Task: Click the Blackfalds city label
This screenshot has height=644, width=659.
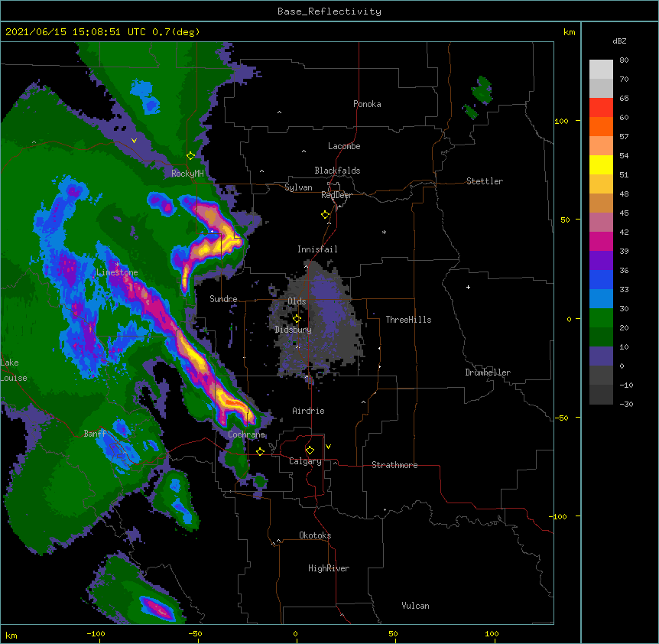Action: click(x=337, y=171)
